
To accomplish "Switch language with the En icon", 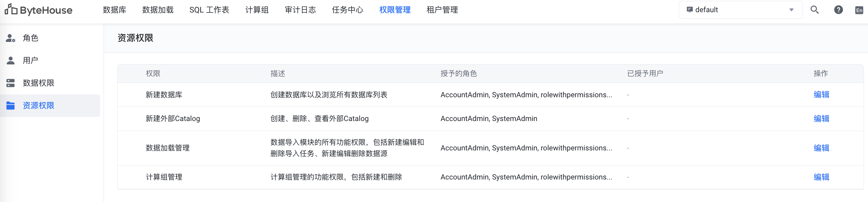I will tap(859, 10).
